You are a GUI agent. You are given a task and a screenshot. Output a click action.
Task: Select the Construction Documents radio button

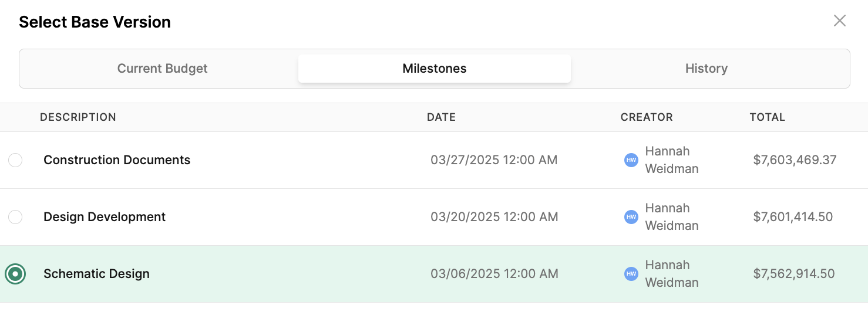pyautogui.click(x=15, y=160)
